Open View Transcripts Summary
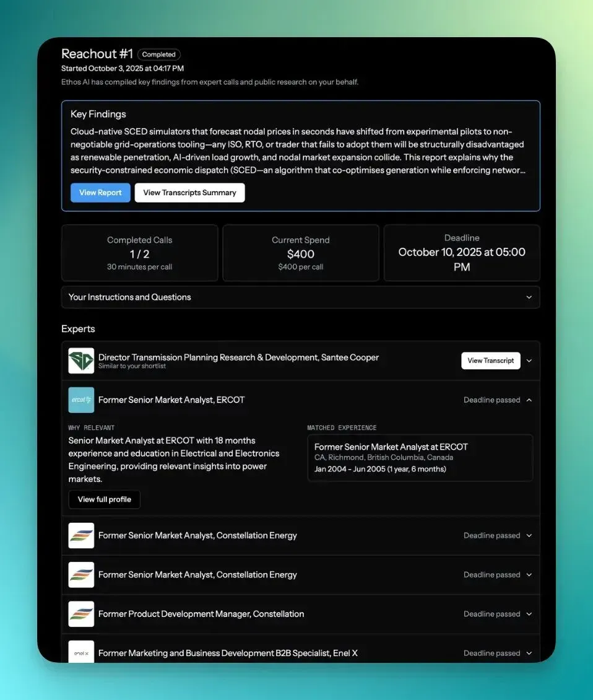 pyautogui.click(x=189, y=193)
